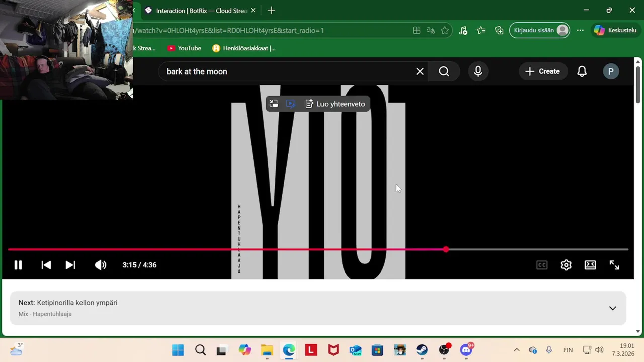Switch to Microsoft Edge in the taskbar

click(289, 350)
